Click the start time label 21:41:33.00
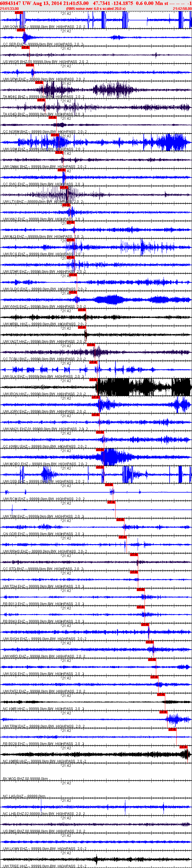Image resolution: width=192 pixels, height=868 pixels. coord(9,8)
